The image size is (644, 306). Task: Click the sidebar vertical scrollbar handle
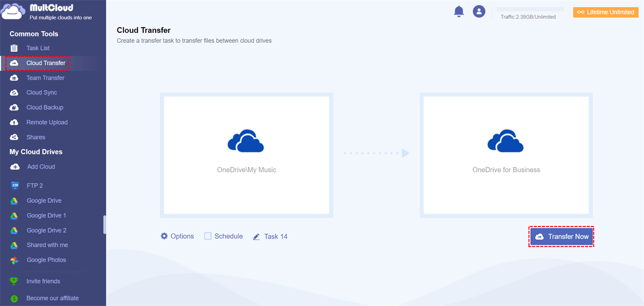(105, 225)
